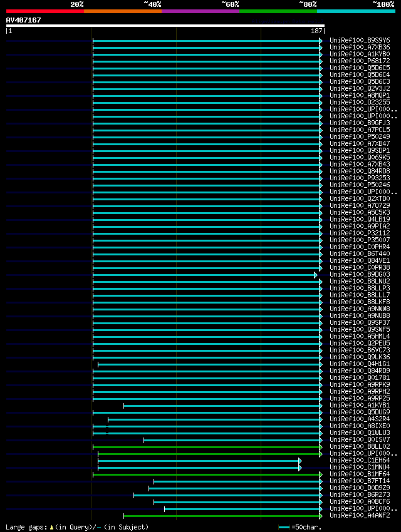Select the UniRef100_Q84RD8 entry
Viewport: 401px width, 532px height.
360,171
